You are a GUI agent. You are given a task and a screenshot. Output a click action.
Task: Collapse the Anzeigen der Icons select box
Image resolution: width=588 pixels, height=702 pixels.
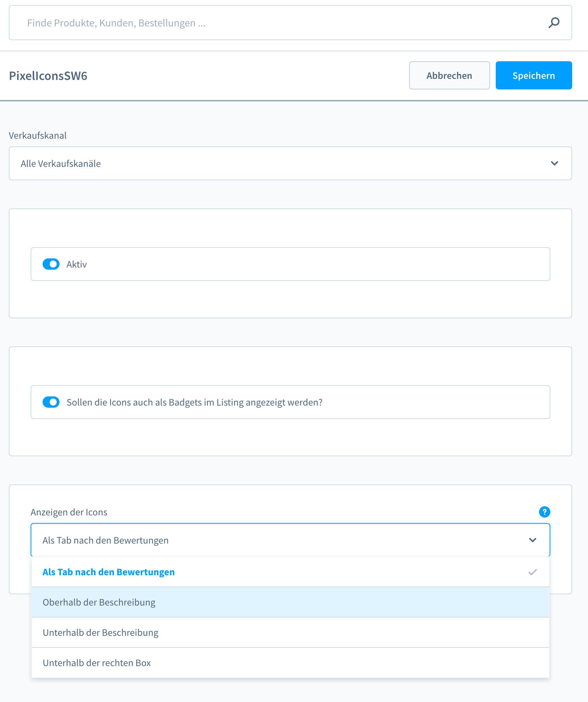click(x=290, y=540)
